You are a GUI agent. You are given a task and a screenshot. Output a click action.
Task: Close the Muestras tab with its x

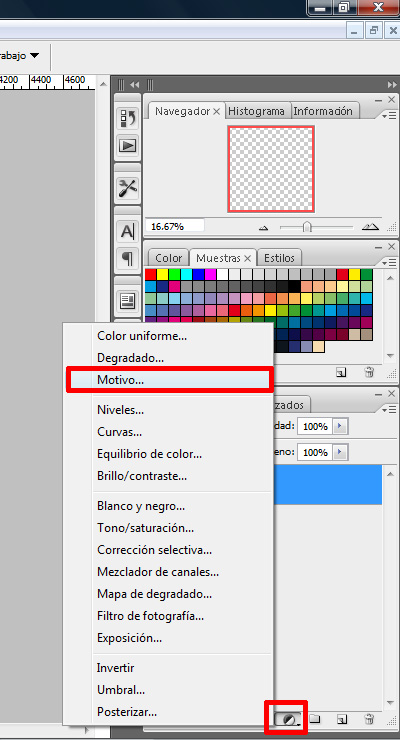click(x=248, y=258)
